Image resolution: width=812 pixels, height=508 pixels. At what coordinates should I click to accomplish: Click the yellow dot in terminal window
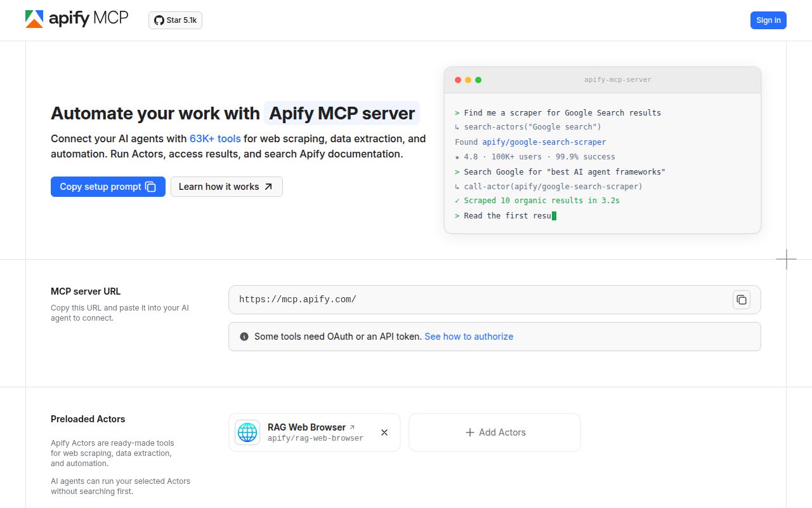click(468, 80)
